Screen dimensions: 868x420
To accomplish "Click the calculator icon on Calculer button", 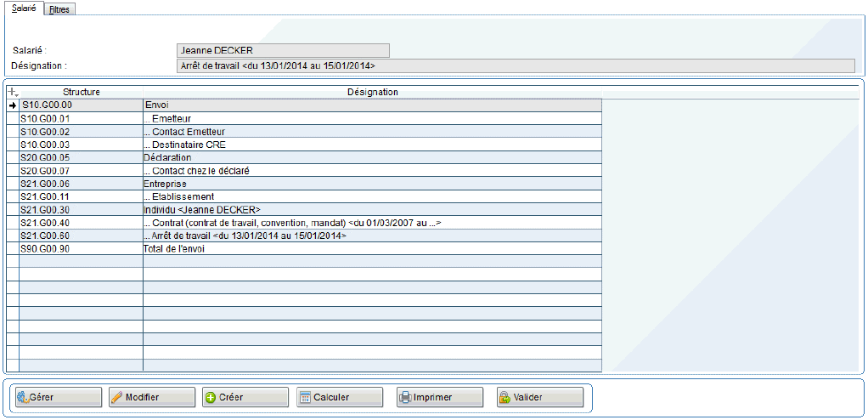I will click(x=304, y=397).
